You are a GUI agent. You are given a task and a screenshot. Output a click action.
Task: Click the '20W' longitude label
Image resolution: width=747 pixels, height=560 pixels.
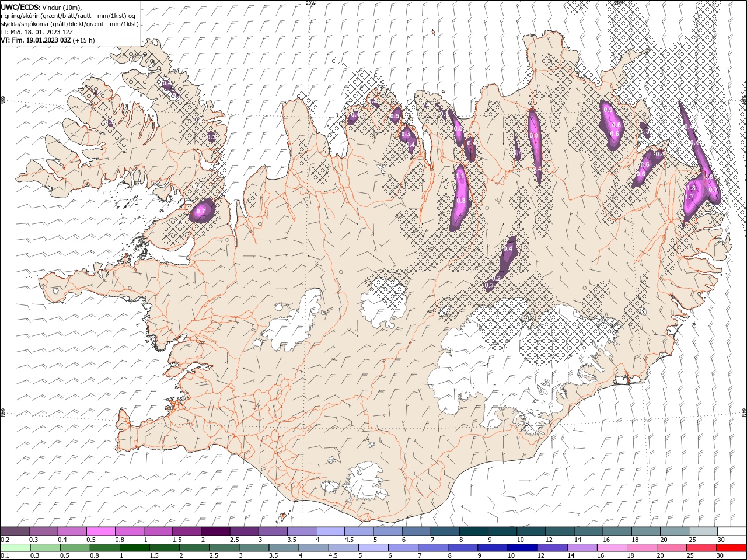[310, 3]
